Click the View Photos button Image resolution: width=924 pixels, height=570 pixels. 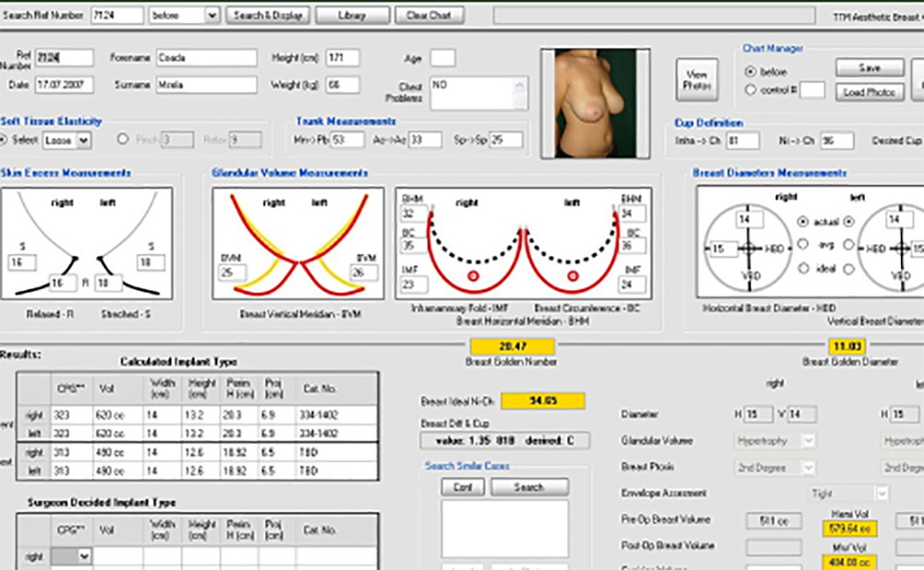coord(697,80)
